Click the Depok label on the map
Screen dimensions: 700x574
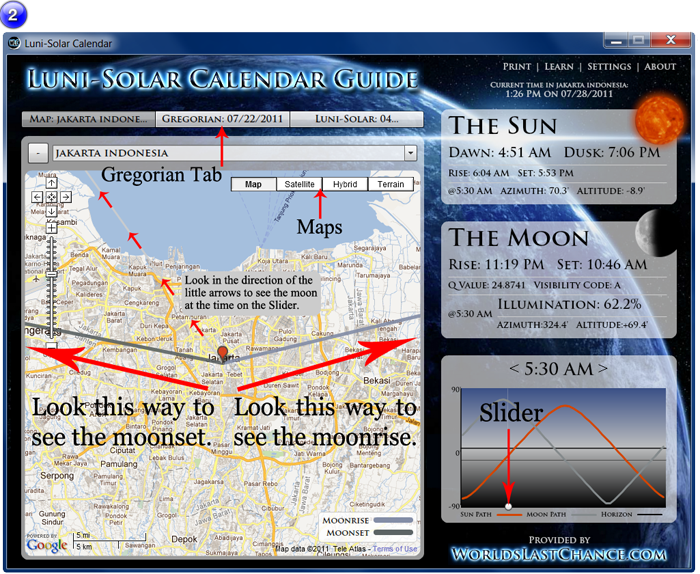[x=184, y=539]
